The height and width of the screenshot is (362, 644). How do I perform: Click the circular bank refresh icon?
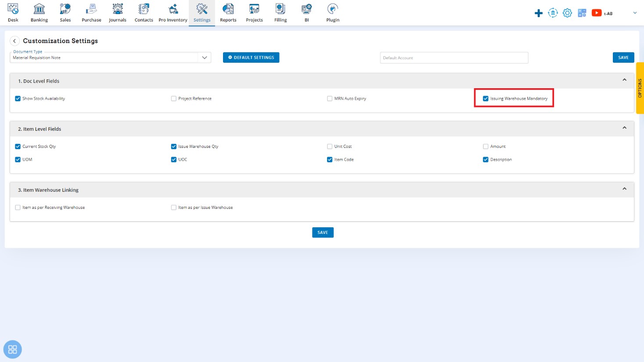(x=553, y=13)
